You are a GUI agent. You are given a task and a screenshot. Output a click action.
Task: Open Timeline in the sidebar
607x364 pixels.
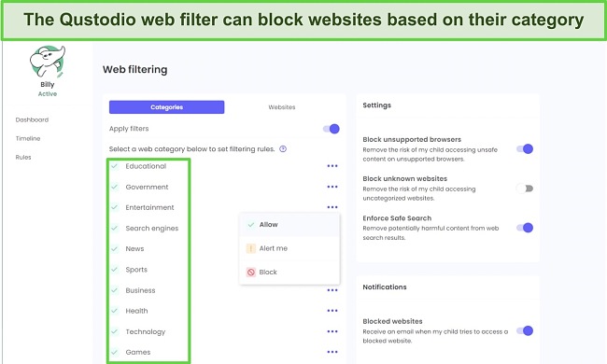click(28, 138)
